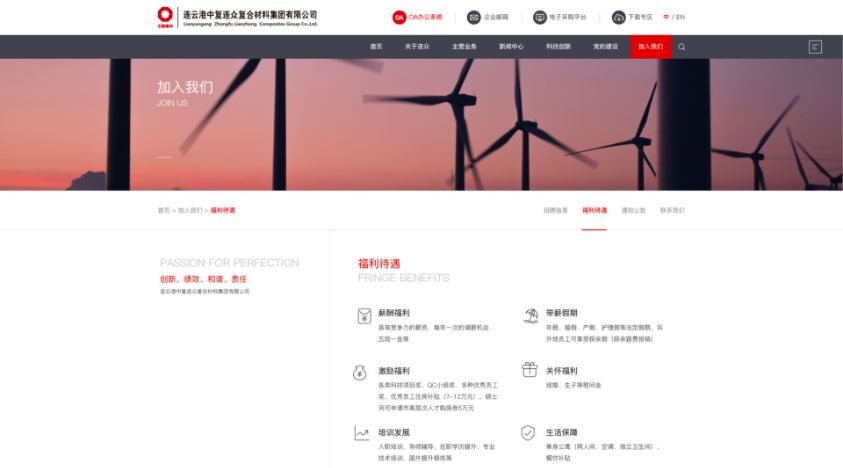Expand the 主营业务 navigation menu
The height and width of the screenshot is (468, 843).
(x=464, y=47)
